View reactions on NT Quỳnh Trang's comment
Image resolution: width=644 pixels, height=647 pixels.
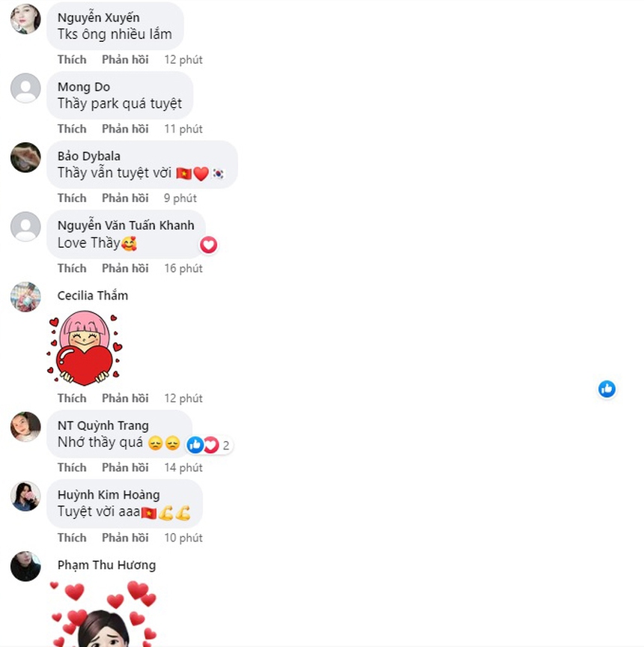(208, 445)
